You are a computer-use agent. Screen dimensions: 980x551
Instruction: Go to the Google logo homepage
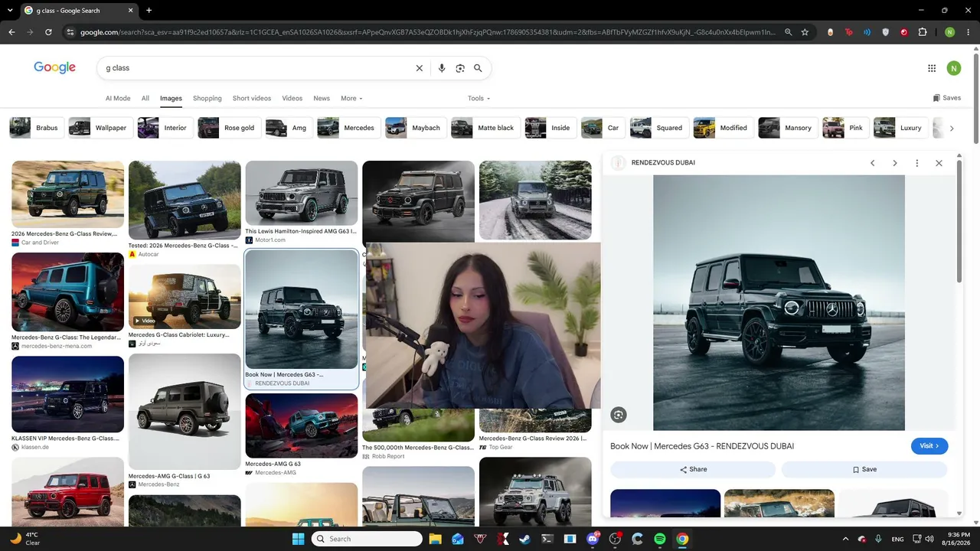pos(54,67)
